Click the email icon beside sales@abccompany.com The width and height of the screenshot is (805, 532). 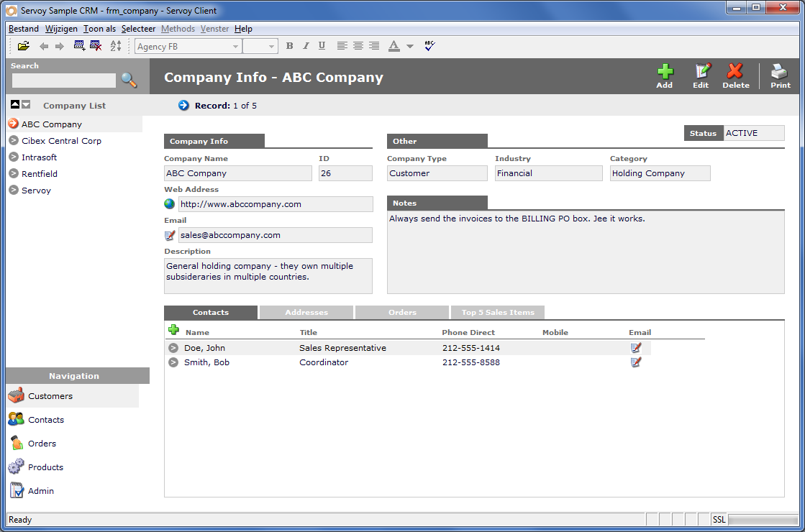170,235
